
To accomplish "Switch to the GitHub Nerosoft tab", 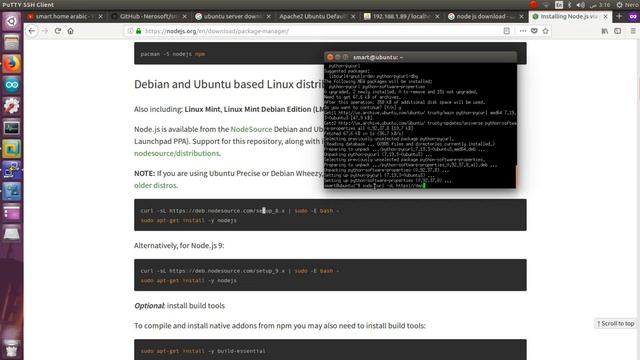I will pyautogui.click(x=149, y=16).
